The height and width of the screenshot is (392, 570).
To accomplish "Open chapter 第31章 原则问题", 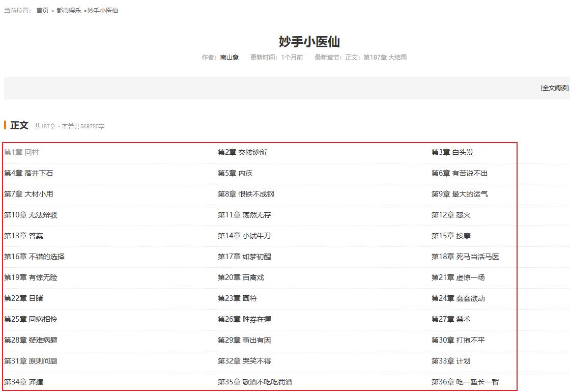I will pyautogui.click(x=31, y=361).
